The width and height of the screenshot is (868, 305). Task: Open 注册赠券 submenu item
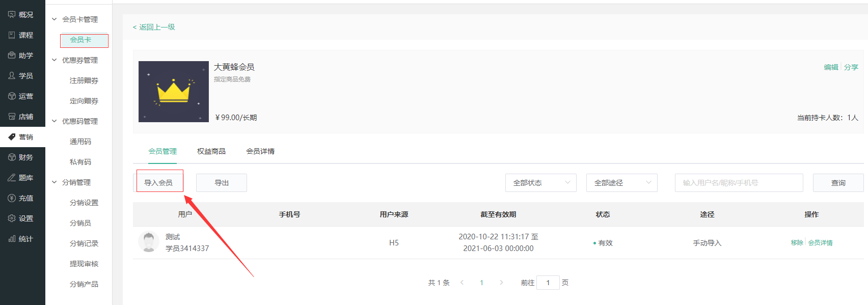point(84,80)
